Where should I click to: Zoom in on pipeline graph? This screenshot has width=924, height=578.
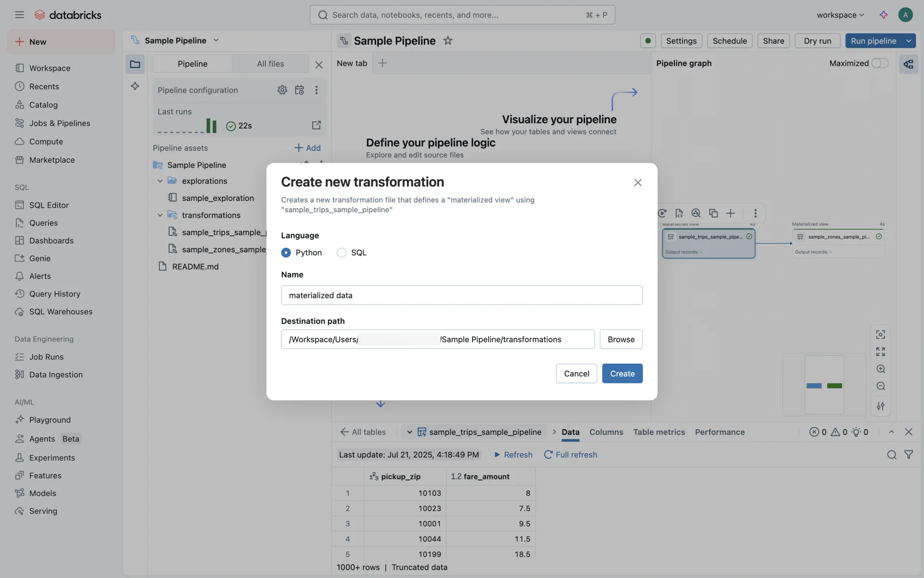point(880,369)
